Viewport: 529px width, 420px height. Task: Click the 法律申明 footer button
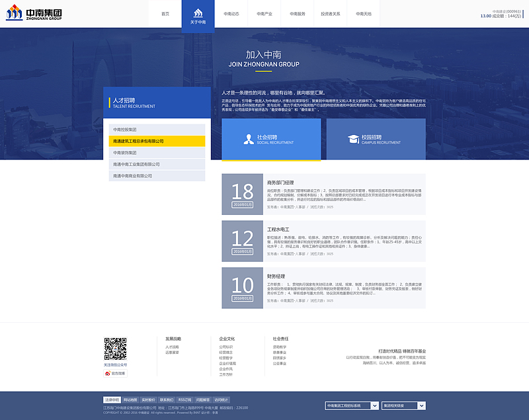pos(112,399)
